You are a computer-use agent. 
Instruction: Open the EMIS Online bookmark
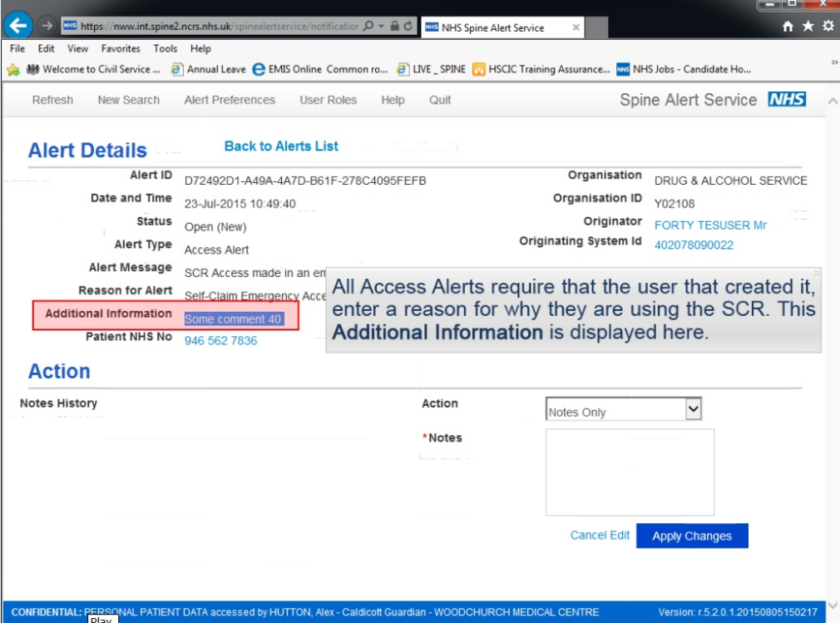pos(287,69)
